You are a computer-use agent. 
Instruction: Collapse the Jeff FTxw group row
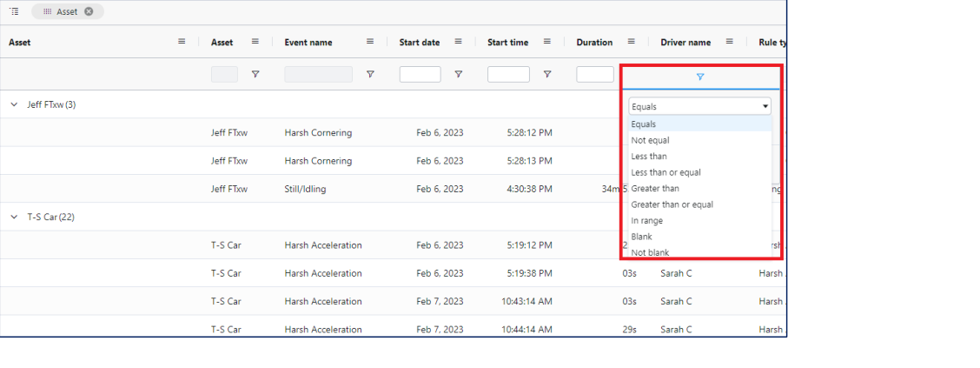click(x=14, y=104)
